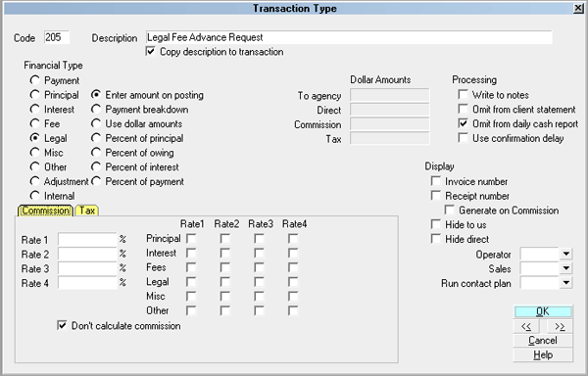Uncheck Omit from daily cash report

(464, 123)
